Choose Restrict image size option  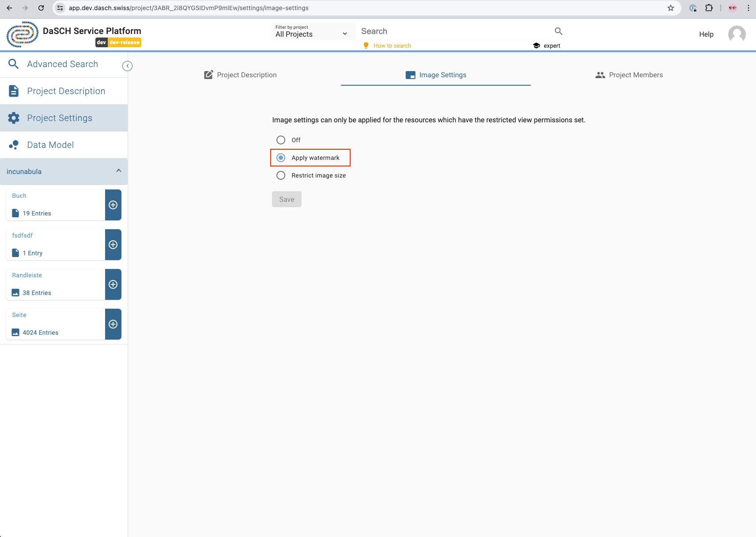281,175
